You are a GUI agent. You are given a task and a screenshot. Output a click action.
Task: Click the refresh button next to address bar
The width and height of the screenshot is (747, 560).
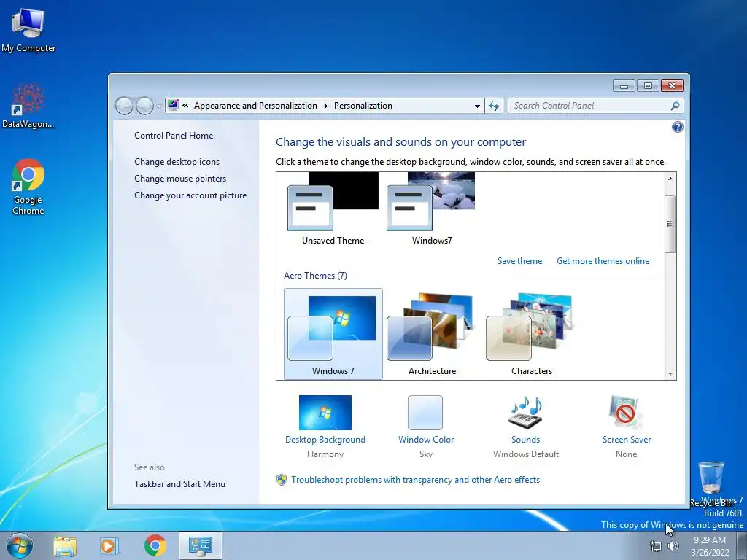point(494,106)
